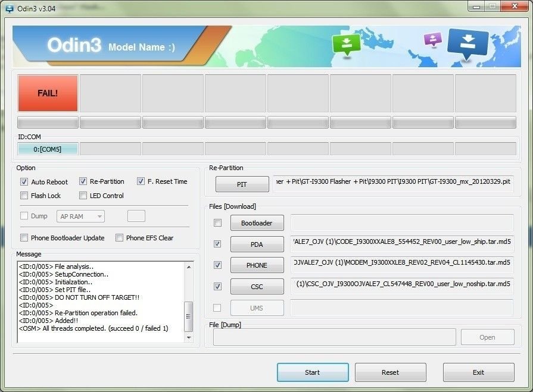Click the PDA file path field
533x392 pixels.
pyautogui.click(x=402, y=244)
